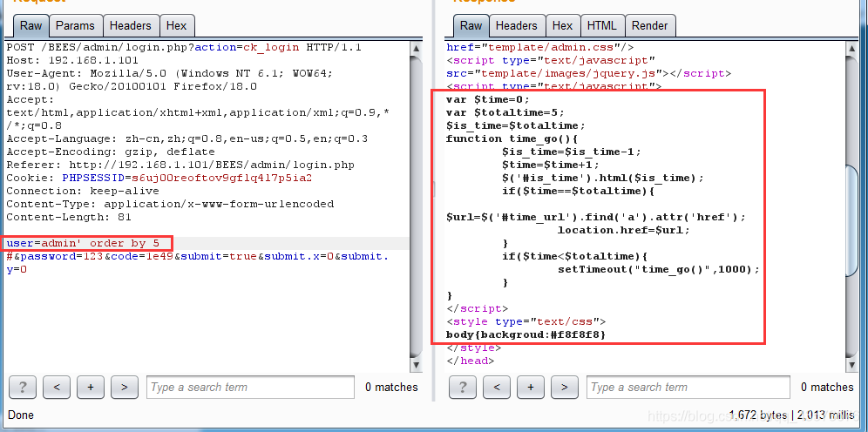
Task: Click the 'POST /BEES/admin/login.php' request line
Action: coord(184,48)
